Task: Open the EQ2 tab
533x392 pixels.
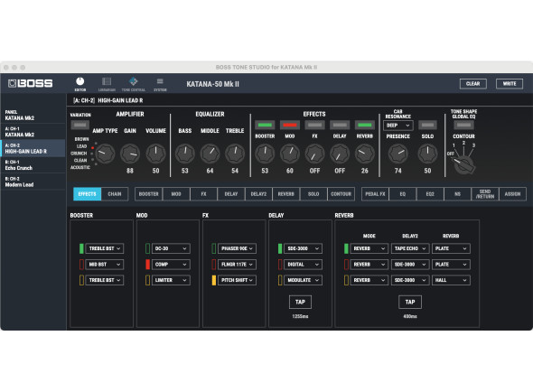Action: coord(430,194)
